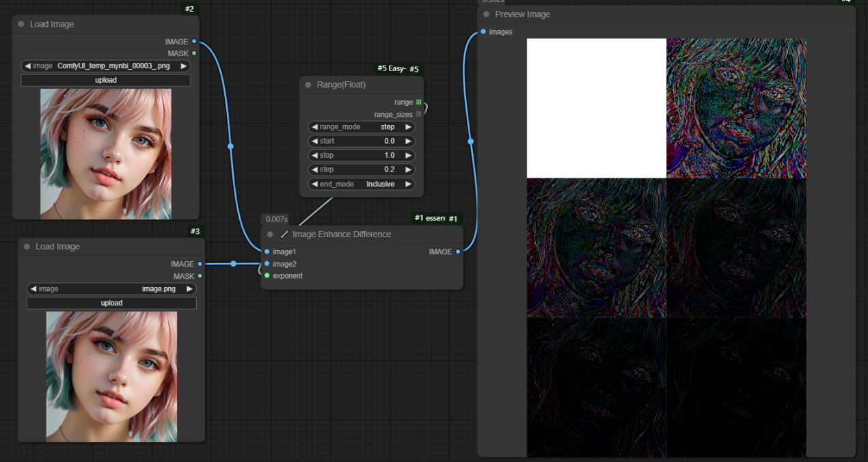This screenshot has height=462, width=868.
Task: Click the images input dot on Preview Image
Action: (x=483, y=32)
